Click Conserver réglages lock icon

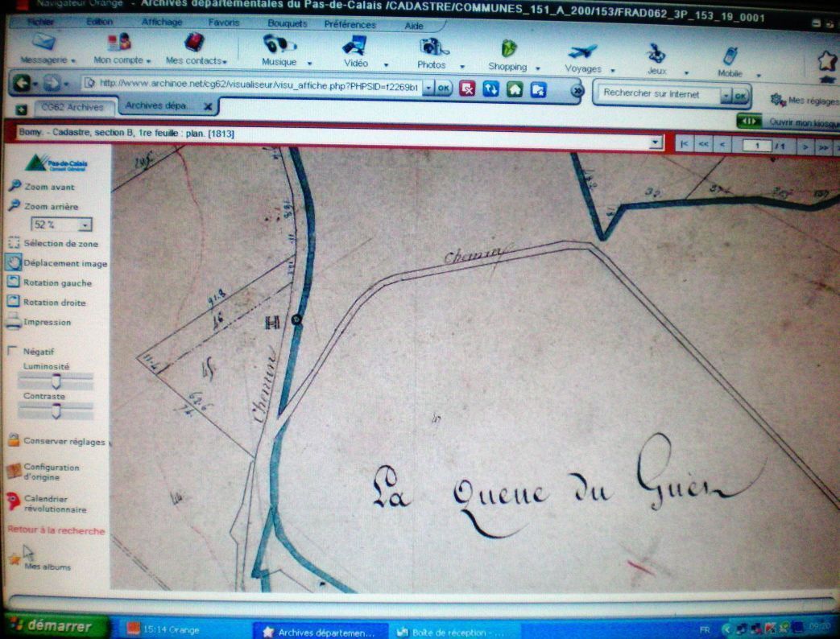point(13,440)
